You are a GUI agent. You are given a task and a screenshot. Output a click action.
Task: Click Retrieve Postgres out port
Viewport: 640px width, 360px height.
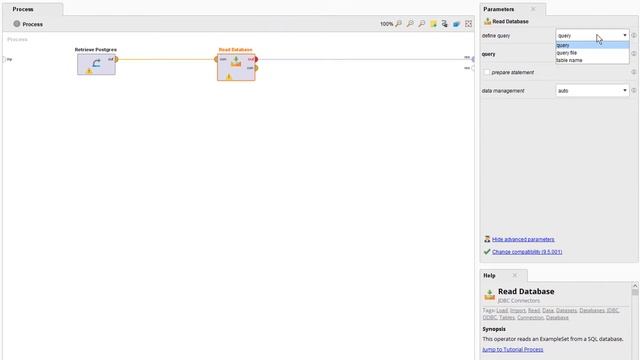pyautogui.click(x=116, y=59)
